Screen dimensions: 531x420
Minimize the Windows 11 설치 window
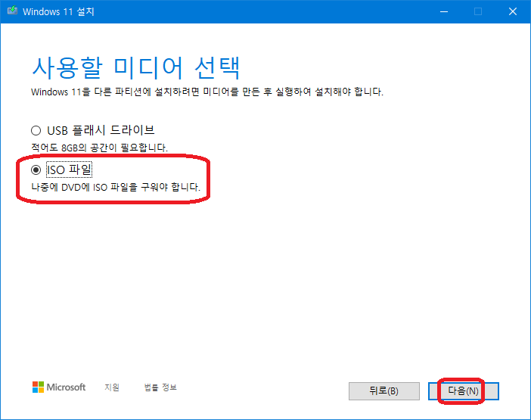(444, 11)
